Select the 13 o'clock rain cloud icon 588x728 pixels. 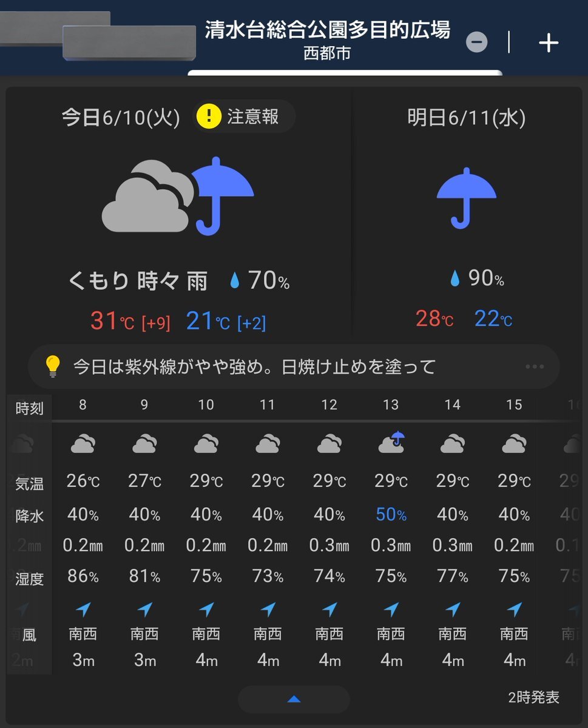(x=391, y=443)
